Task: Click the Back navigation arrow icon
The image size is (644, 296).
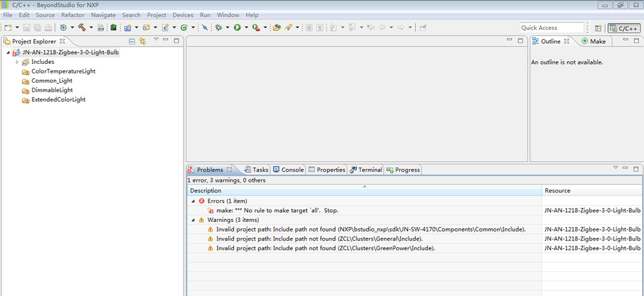Action: [x=382, y=28]
